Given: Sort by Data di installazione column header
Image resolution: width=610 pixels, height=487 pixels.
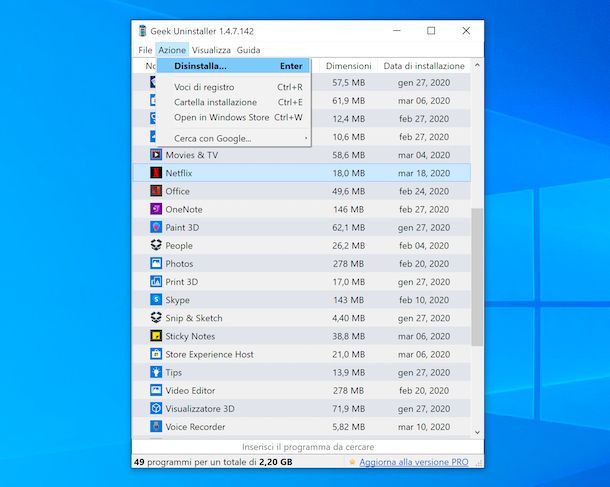Looking at the screenshot, I should pyautogui.click(x=424, y=66).
